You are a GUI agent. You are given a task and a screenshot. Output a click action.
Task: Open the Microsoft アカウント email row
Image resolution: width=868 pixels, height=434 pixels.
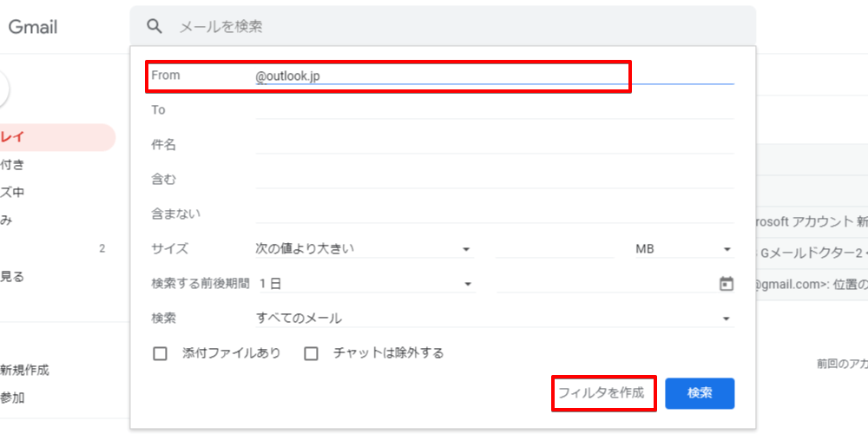point(812,222)
